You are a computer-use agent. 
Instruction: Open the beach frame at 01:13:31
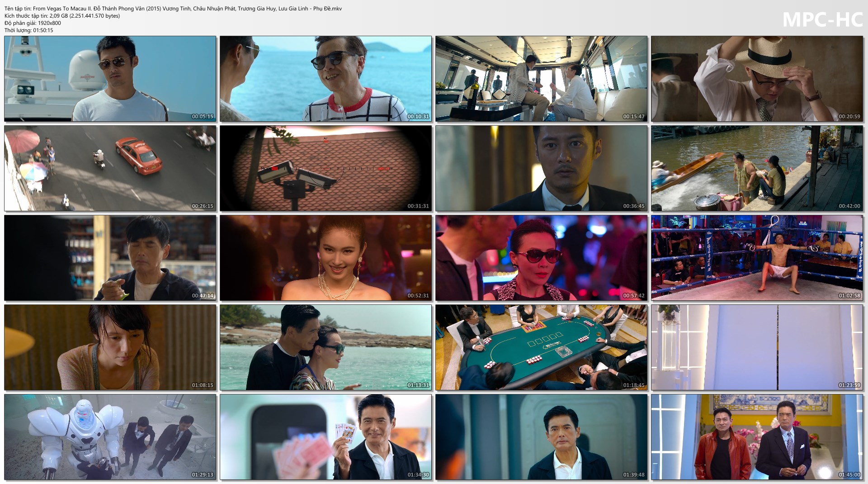click(326, 347)
